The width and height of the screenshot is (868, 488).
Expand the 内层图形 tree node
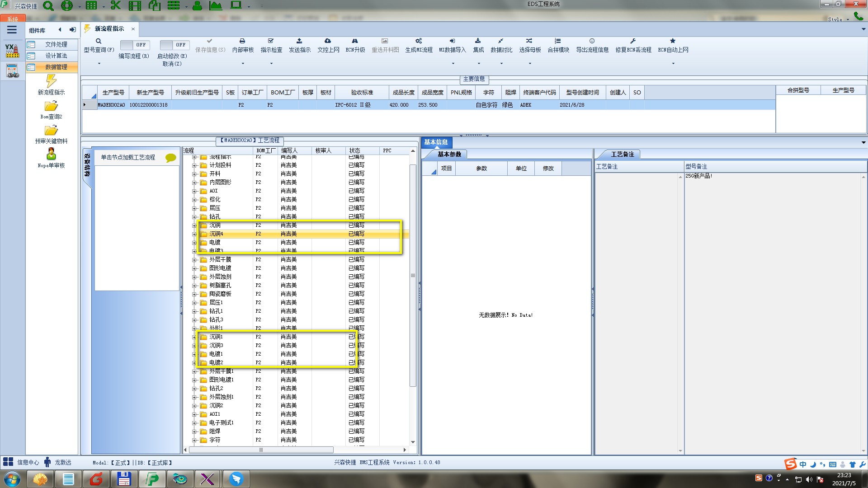coord(194,183)
